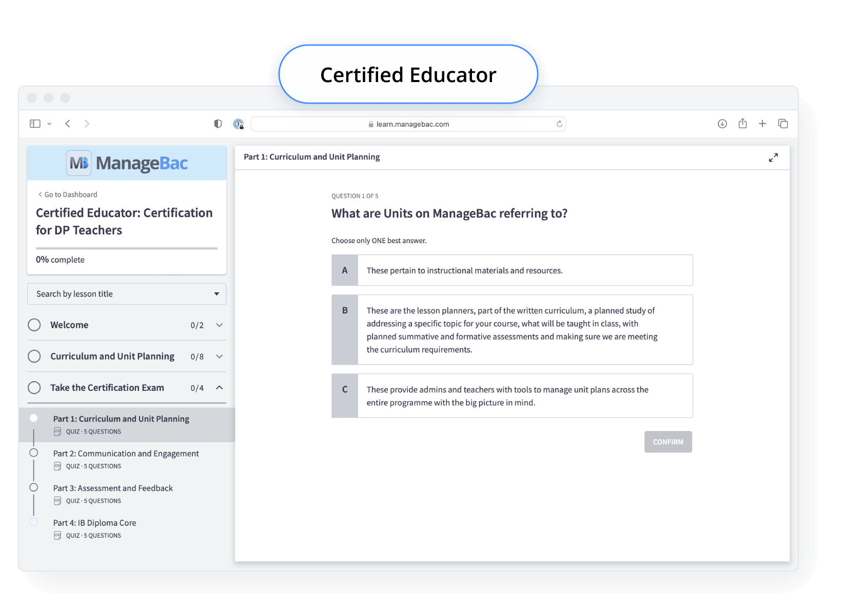Click the Part 2 timeline circle marker

[x=34, y=453]
